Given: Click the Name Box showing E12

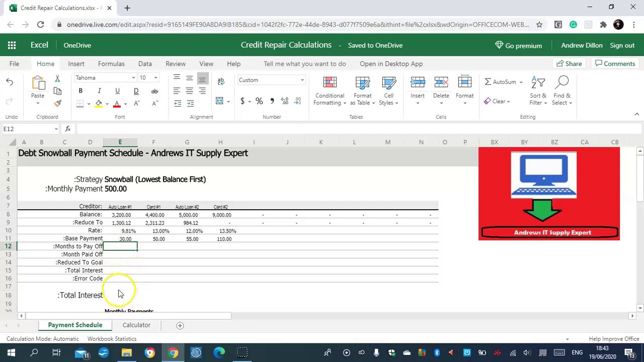Looking at the screenshot, I should pyautogui.click(x=30, y=129).
